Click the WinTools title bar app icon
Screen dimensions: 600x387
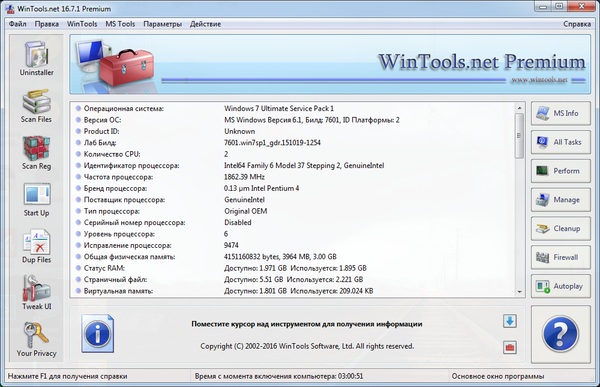[x=10, y=8]
